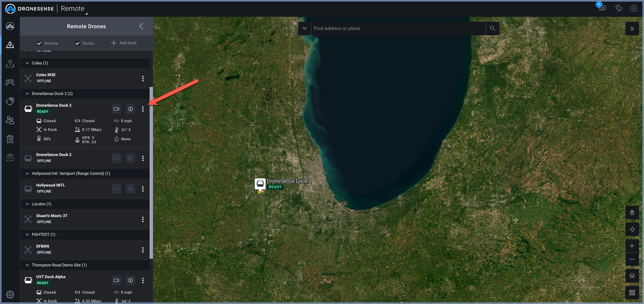Open three-dot menu for Coles M3E
Image resolution: width=644 pixels, height=304 pixels.
pyautogui.click(x=143, y=79)
